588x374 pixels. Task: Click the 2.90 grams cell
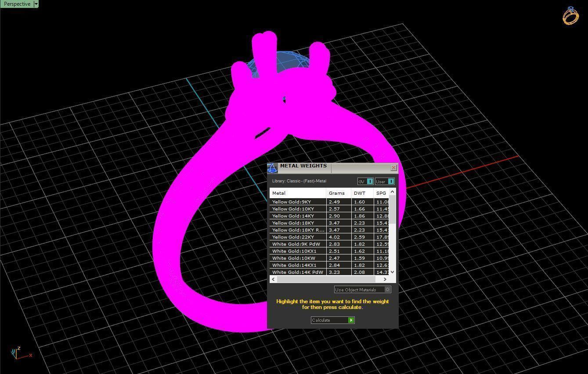[339, 216]
